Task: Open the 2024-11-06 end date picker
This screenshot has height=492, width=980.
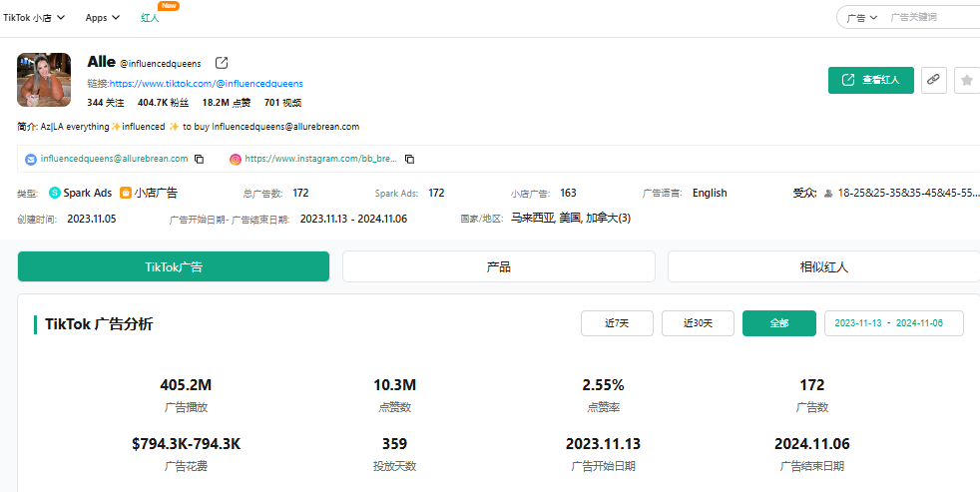Action: [919, 323]
